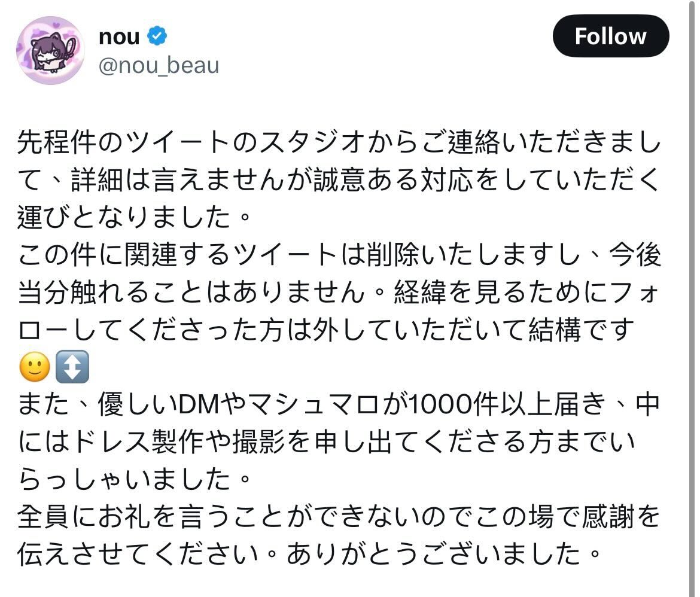Select the line starting 全員にお礼を言う
700x597 pixels.
pyautogui.click(x=339, y=517)
